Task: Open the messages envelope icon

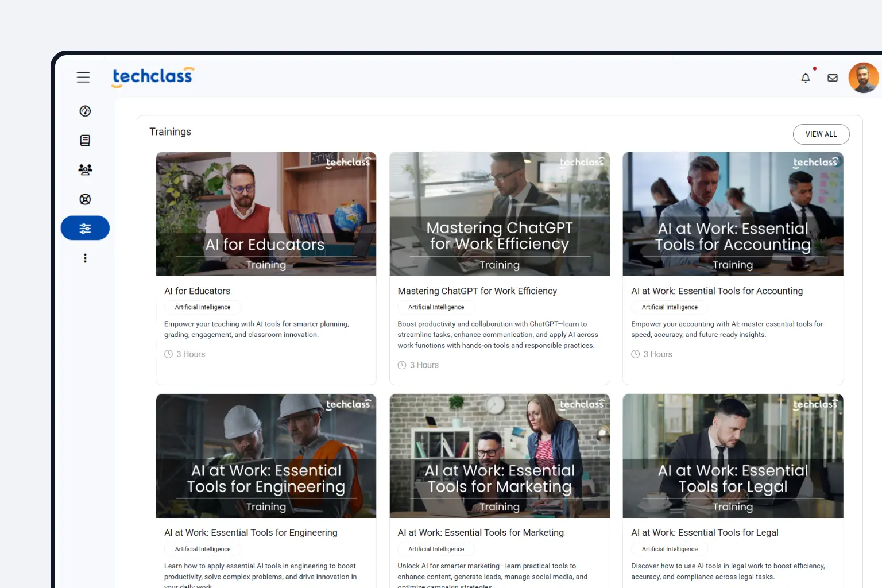Action: (x=833, y=78)
